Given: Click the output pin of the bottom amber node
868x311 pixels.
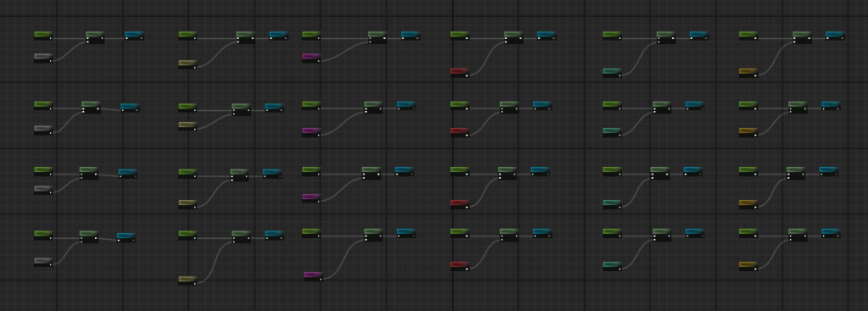Looking at the screenshot, I should point(755,269).
